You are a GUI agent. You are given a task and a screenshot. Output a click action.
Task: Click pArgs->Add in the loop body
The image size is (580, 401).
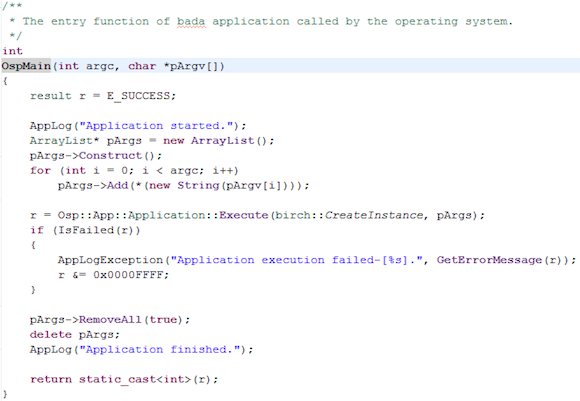(93, 185)
